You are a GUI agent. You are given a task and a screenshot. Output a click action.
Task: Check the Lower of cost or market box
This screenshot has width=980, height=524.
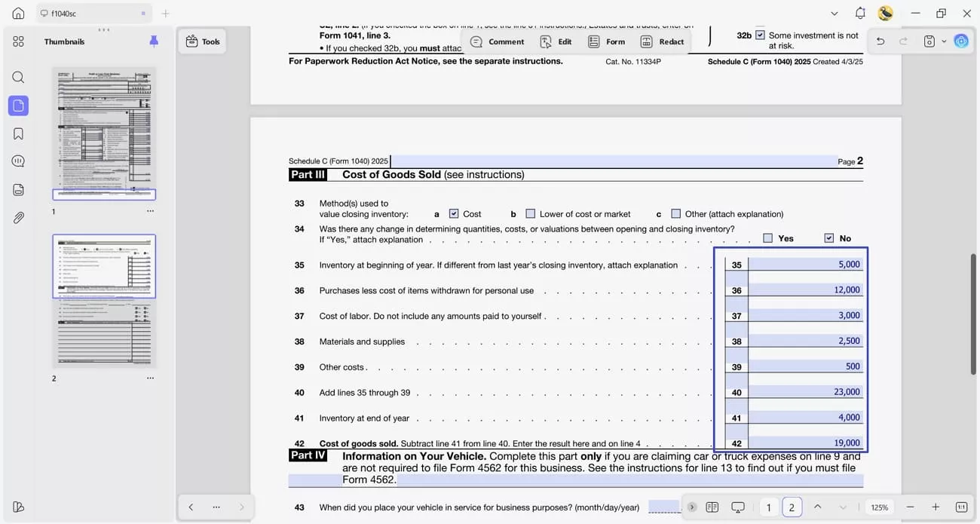[531, 213]
